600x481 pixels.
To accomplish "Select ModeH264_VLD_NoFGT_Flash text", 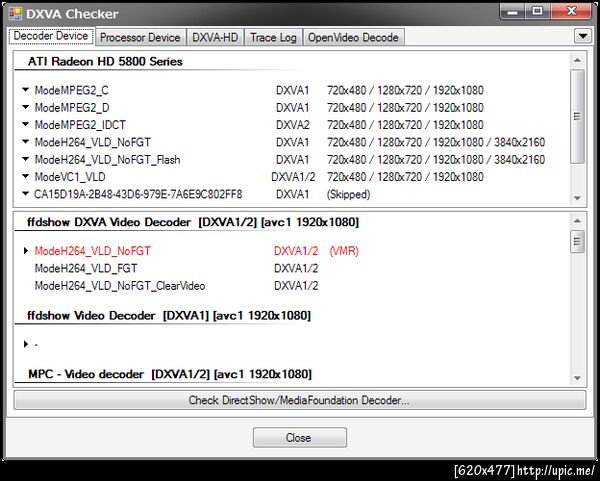I will pyautogui.click(x=108, y=160).
